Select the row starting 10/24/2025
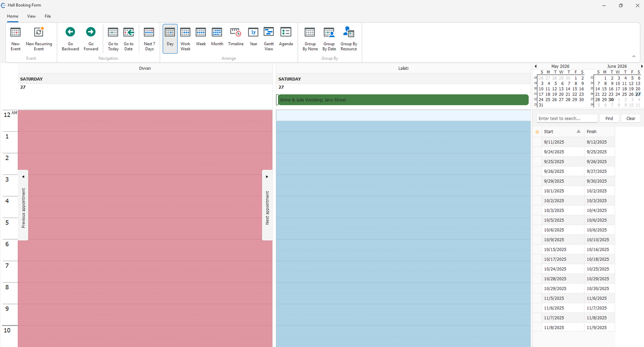 click(574, 269)
